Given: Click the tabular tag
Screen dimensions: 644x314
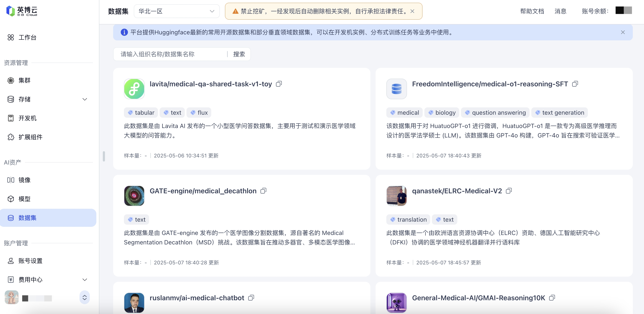Looking at the screenshot, I should [141, 113].
